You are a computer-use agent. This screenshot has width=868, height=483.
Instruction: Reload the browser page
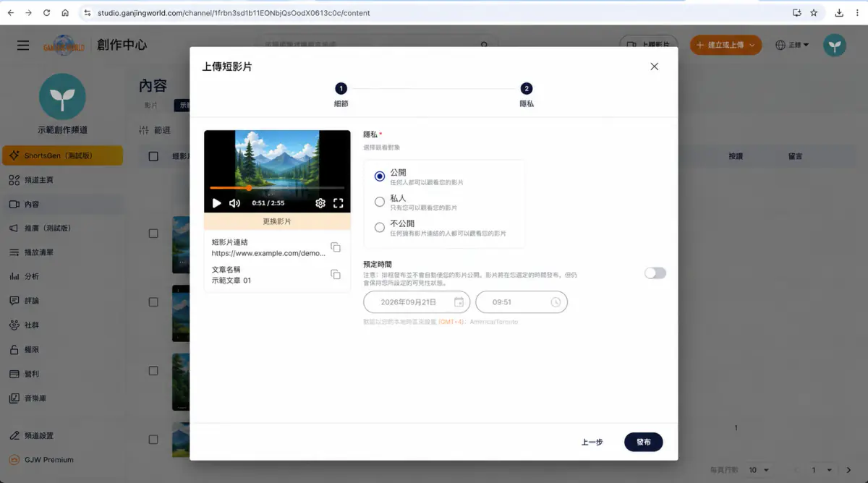tap(47, 12)
